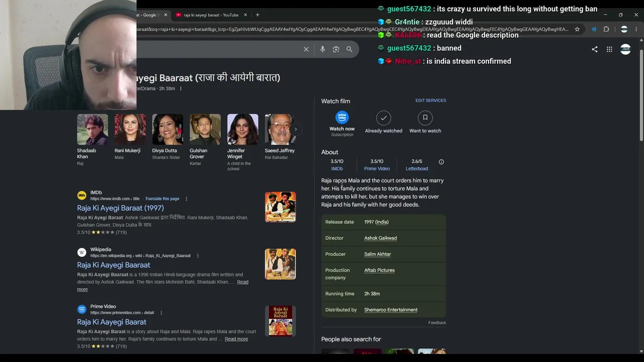Click the IMDb site favicon
This screenshot has width=644, height=362.
pyautogui.click(x=82, y=196)
